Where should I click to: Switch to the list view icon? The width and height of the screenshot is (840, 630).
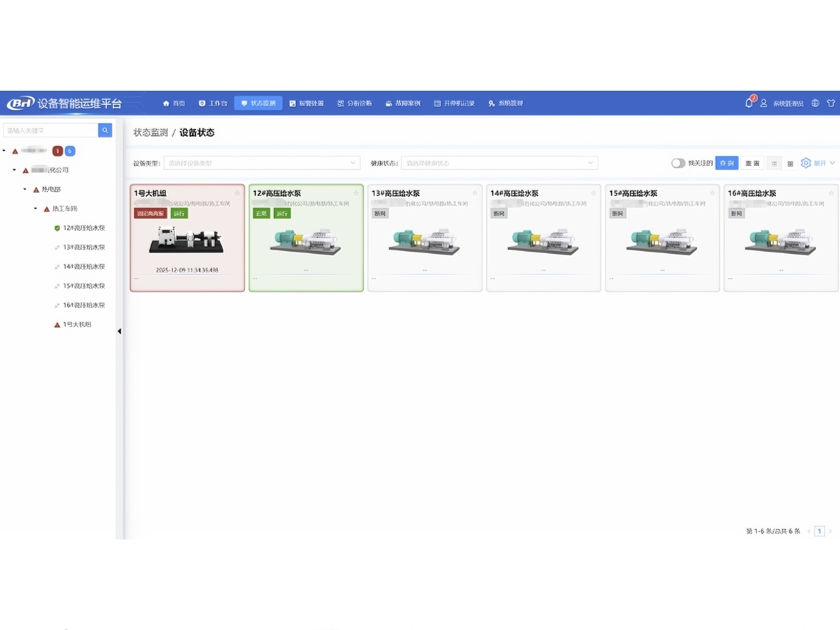[x=774, y=163]
